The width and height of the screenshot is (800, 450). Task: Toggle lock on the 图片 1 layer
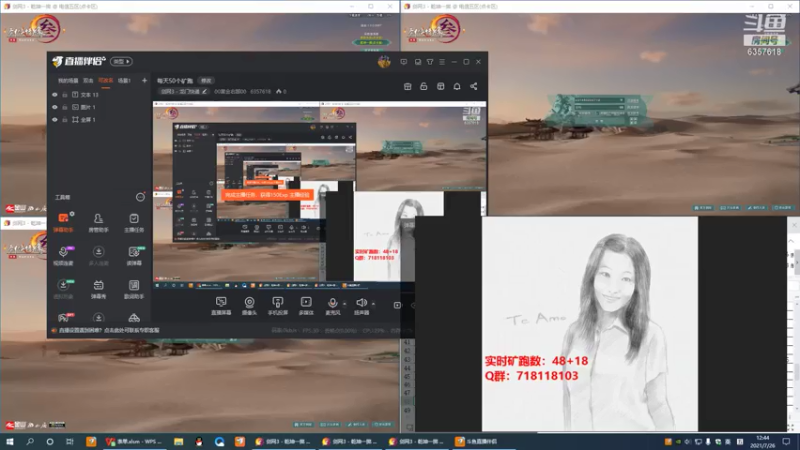click(x=65, y=107)
